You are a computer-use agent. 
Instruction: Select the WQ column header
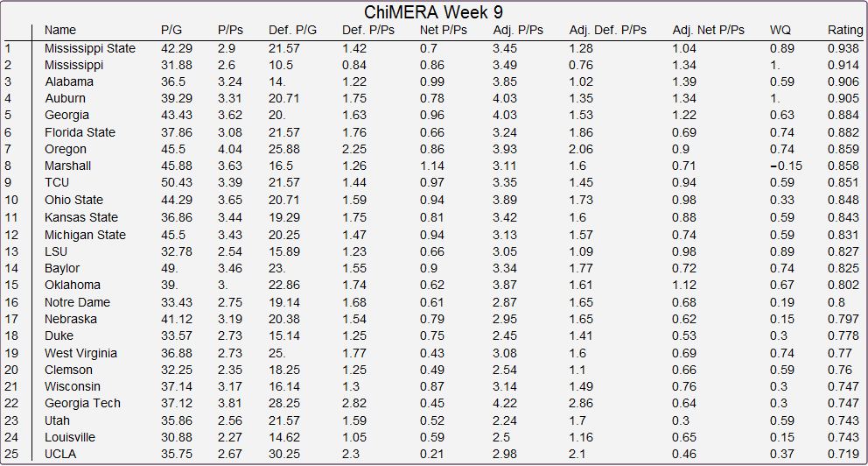[780, 30]
